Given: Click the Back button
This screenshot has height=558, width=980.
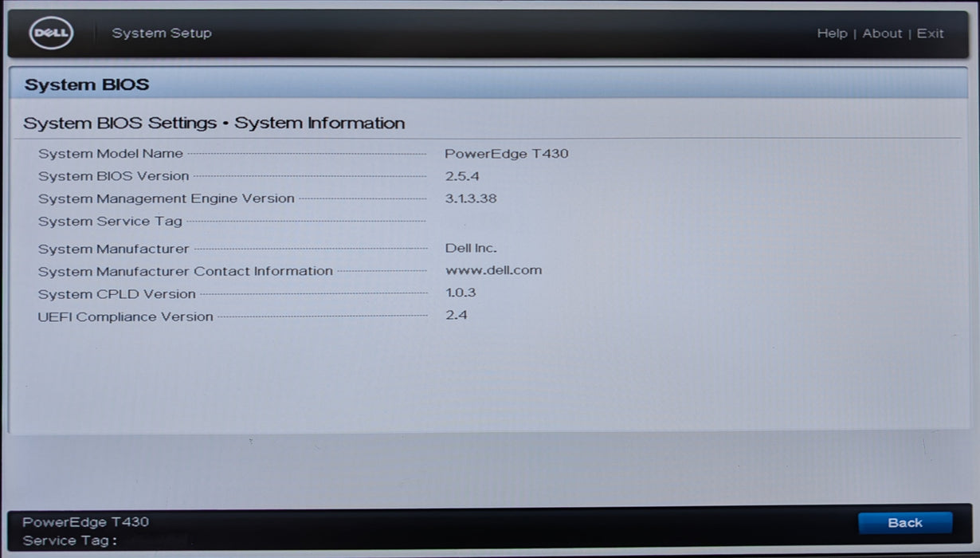Looking at the screenshot, I should 905,523.
